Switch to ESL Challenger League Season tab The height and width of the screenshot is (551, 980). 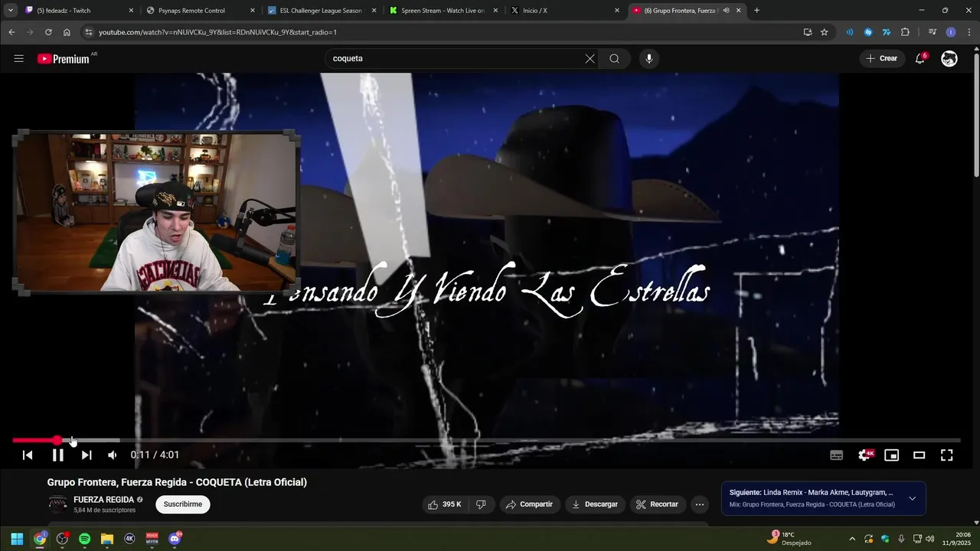(x=322, y=11)
